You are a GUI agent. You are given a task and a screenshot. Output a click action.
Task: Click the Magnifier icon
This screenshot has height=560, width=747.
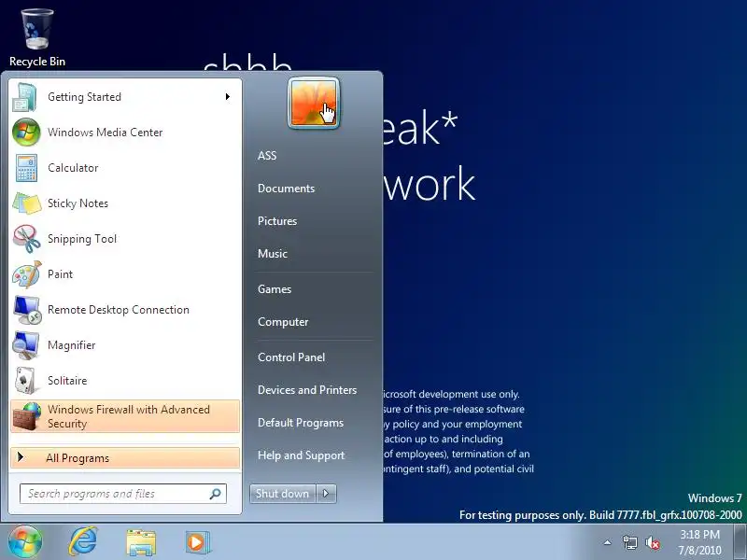26,345
